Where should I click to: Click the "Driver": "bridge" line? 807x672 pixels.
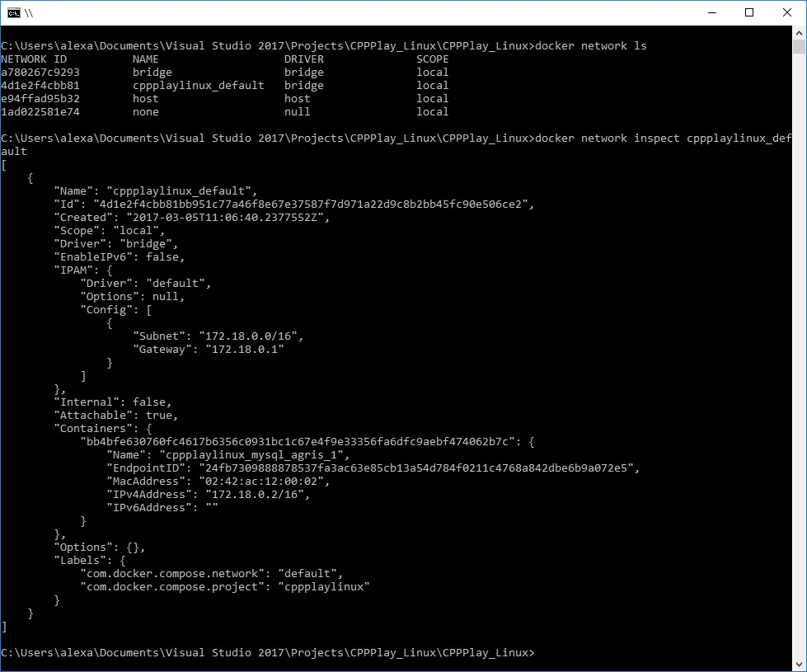point(115,244)
